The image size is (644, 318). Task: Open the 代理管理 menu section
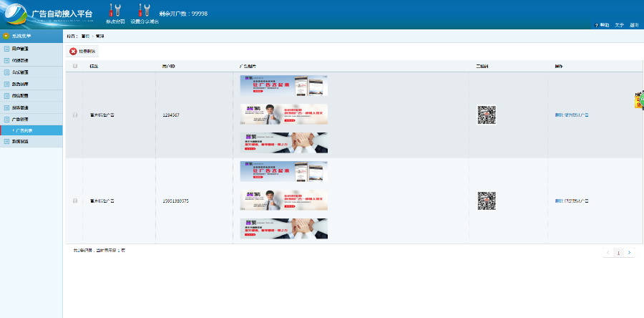pos(31,60)
